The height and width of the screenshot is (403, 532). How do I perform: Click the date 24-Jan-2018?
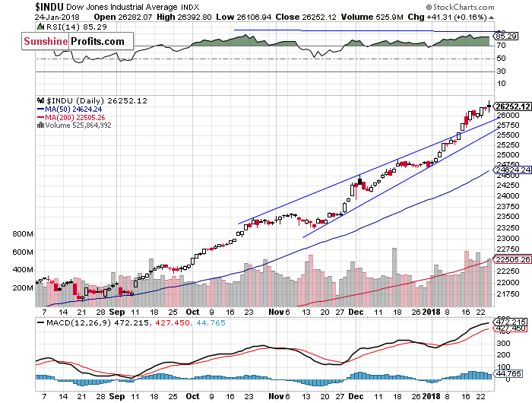57,17
